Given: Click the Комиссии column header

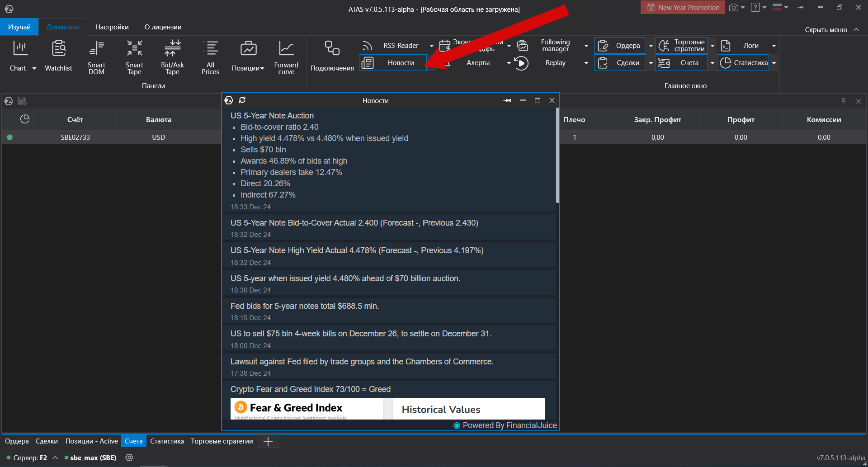Looking at the screenshot, I should pos(824,119).
